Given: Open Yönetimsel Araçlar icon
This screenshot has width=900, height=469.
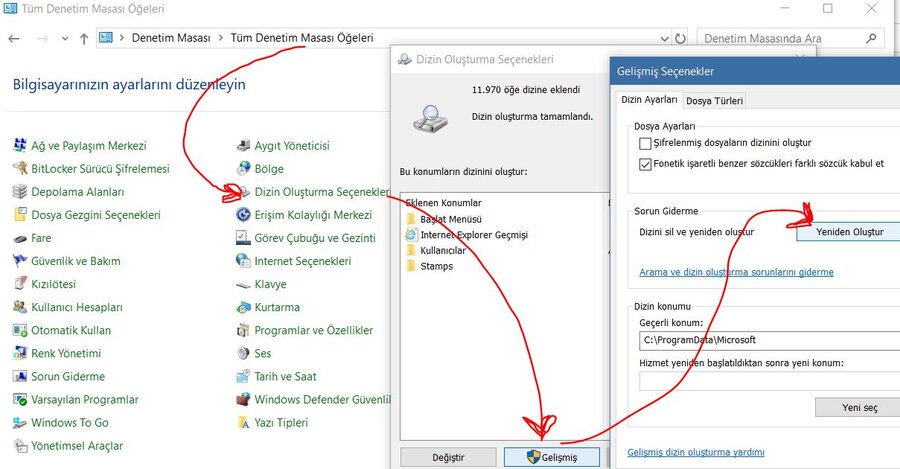Looking at the screenshot, I should [x=20, y=445].
